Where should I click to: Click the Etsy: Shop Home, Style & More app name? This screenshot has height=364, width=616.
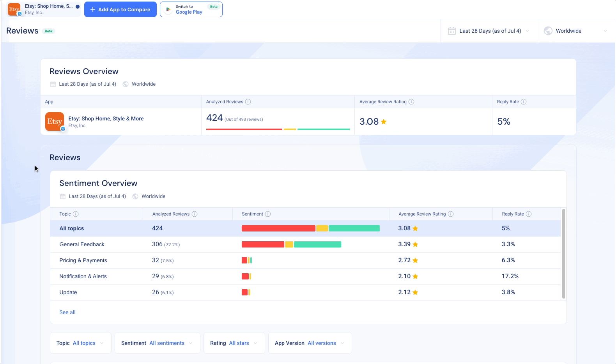coord(106,118)
